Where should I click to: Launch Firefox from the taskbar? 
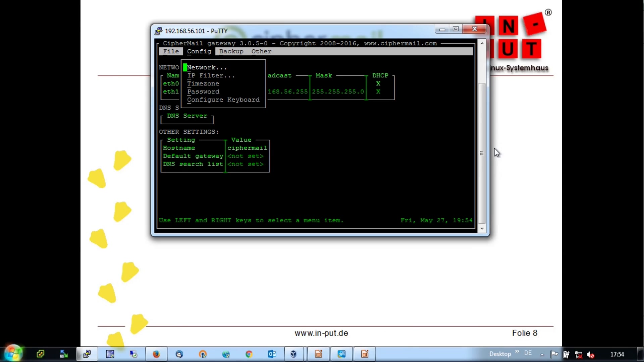pos(156,354)
